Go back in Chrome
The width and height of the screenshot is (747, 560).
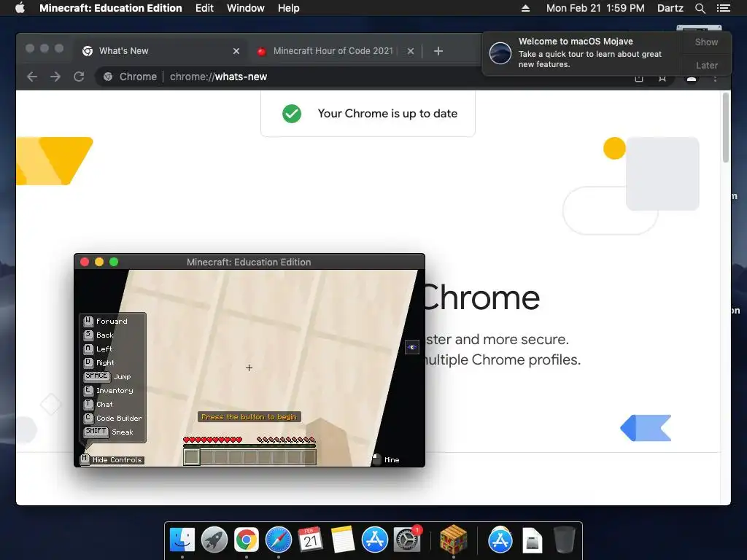tap(32, 77)
